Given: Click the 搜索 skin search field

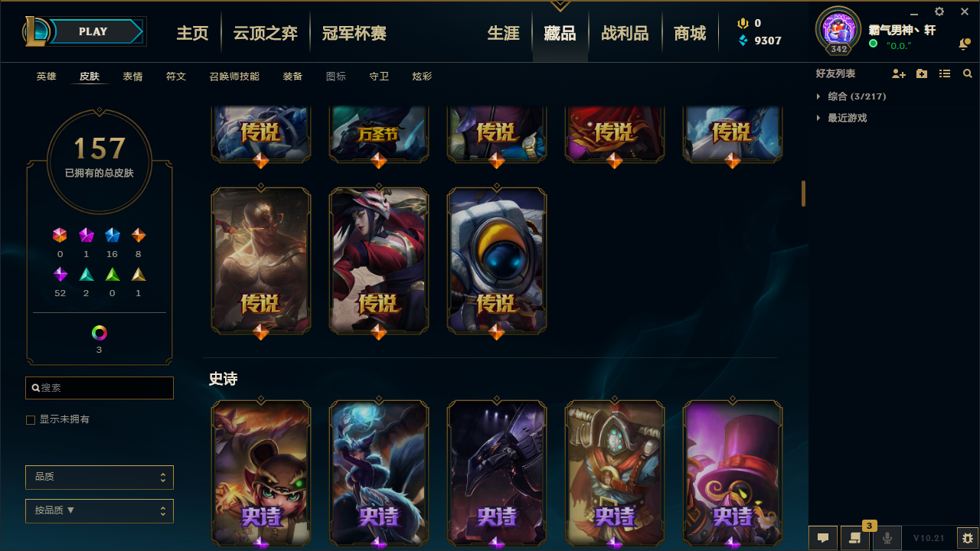Looking at the screenshot, I should coord(100,388).
